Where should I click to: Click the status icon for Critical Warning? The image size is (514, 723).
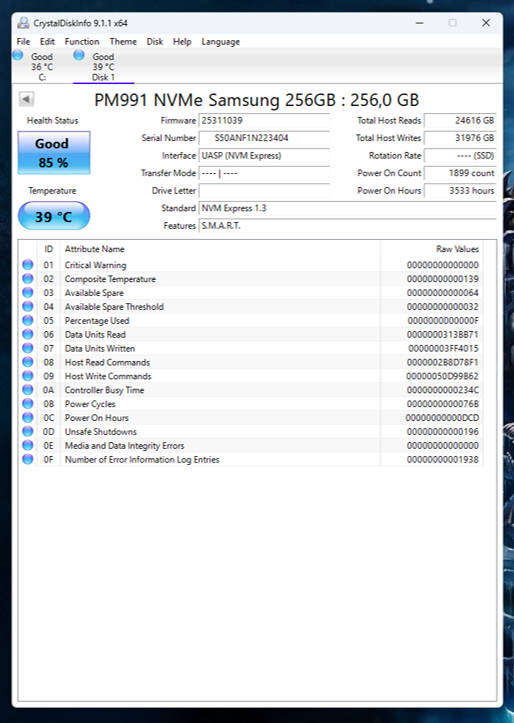coord(28,265)
